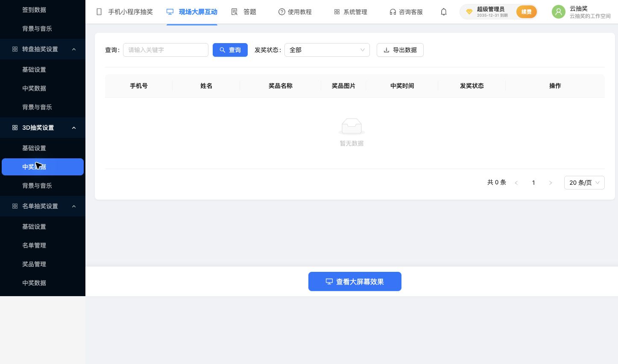Click the notification bell icon

pyautogui.click(x=444, y=12)
